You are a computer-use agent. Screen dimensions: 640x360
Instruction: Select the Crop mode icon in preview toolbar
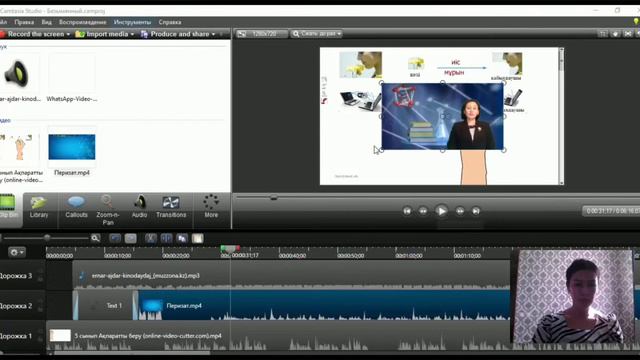[x=602, y=34]
